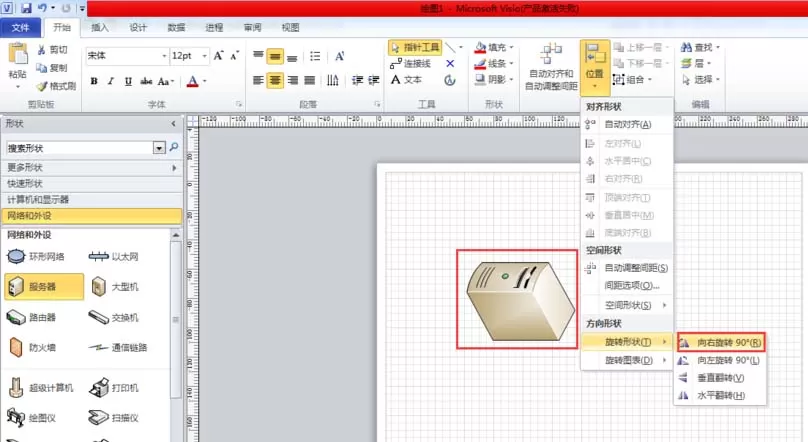Toggle Italic formatting

111,81
